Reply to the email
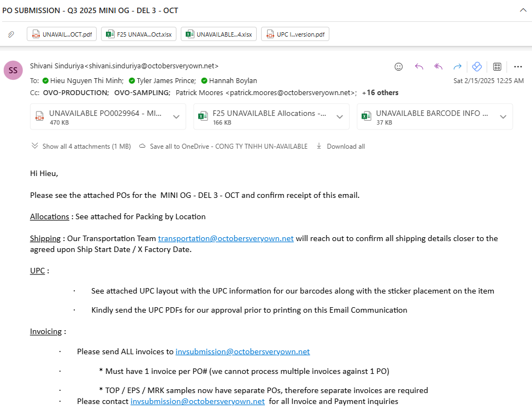Viewport: 532px width, 416px height. (419, 67)
